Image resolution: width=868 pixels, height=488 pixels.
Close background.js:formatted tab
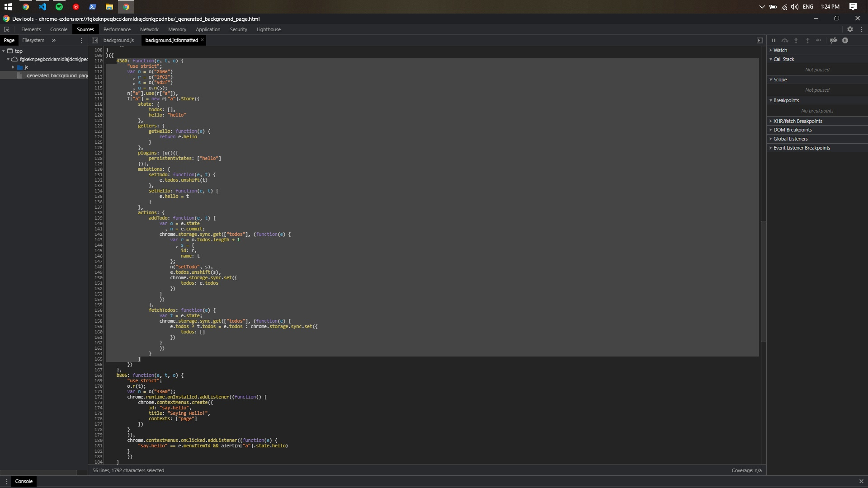coord(203,40)
